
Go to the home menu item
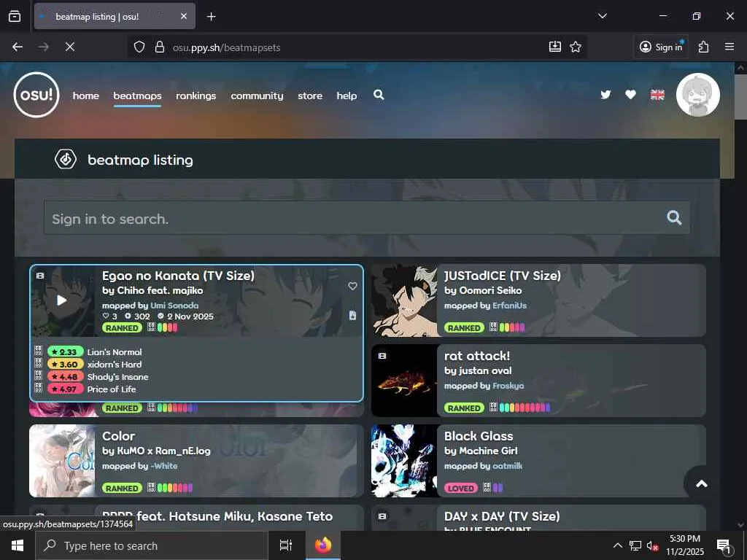pos(86,96)
